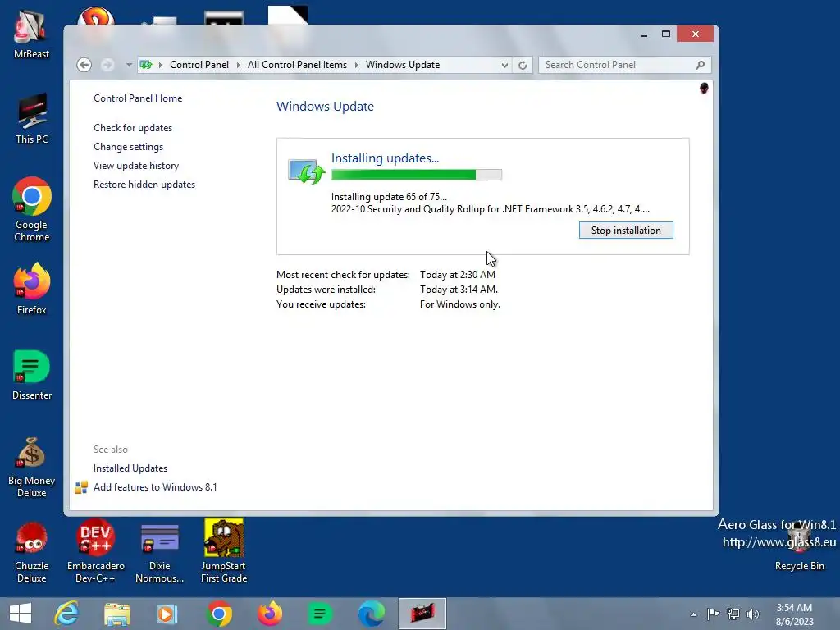Open Installed Updates link

click(130, 468)
